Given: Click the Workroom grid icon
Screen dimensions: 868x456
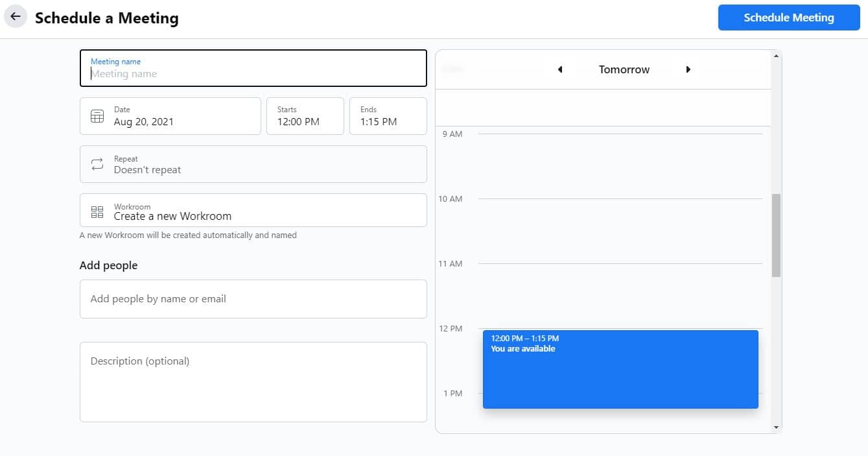Looking at the screenshot, I should click(97, 211).
